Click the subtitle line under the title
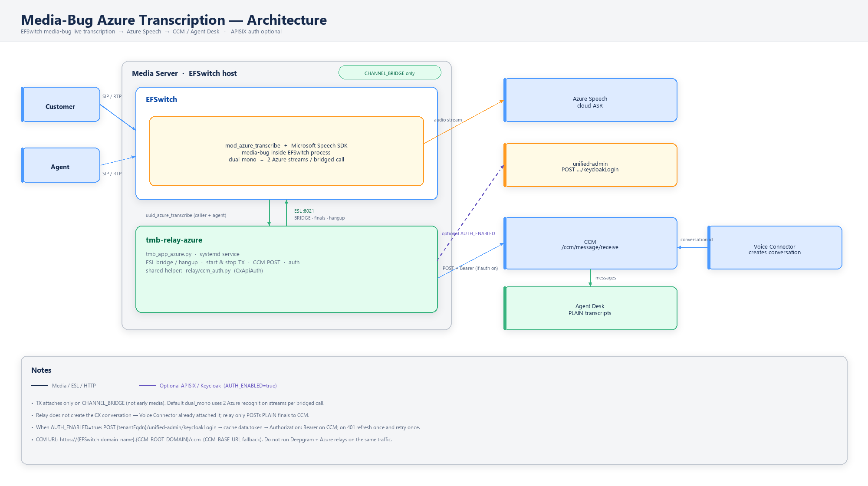 pyautogui.click(x=151, y=32)
